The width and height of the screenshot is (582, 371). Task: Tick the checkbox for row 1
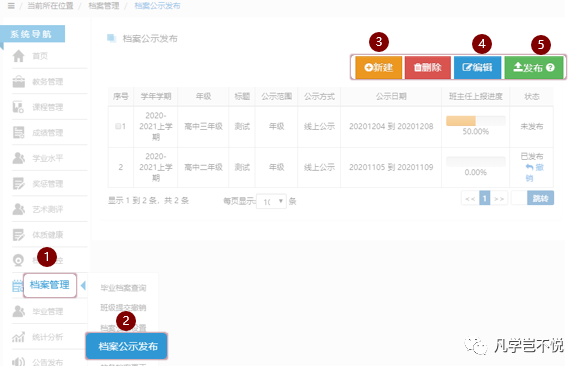[118, 127]
